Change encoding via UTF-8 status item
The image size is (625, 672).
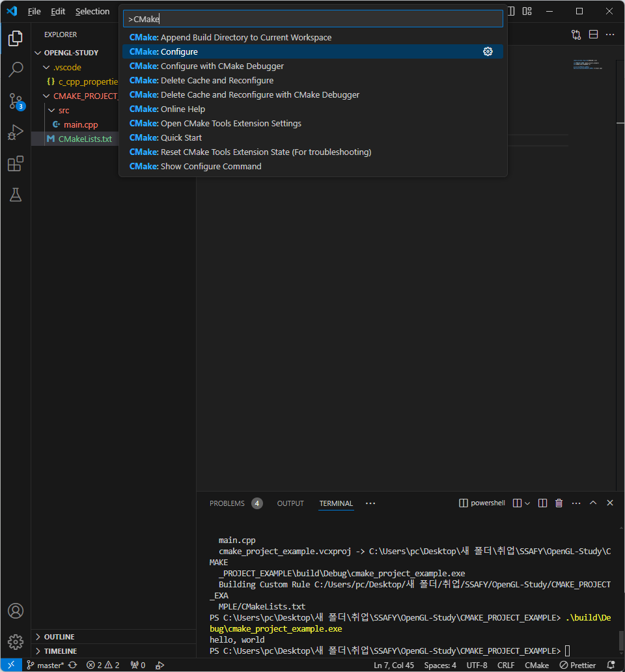(x=477, y=665)
